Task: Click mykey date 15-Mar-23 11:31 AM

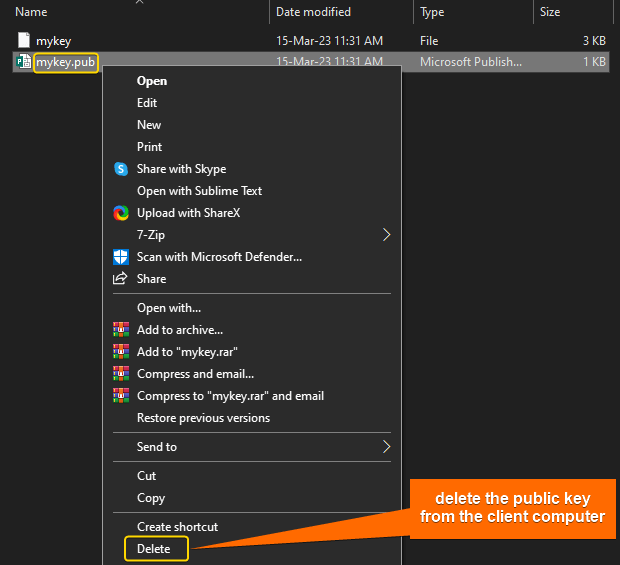Action: [329, 41]
